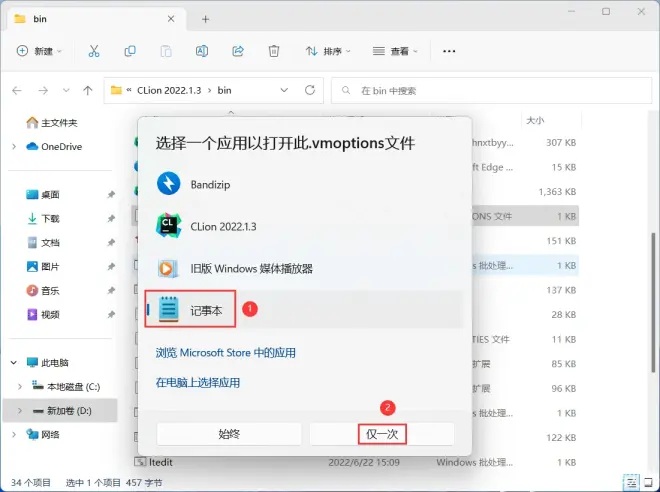Viewport: 660px width, 492px height.
Task: Go up one folder level
Action: 88,90
